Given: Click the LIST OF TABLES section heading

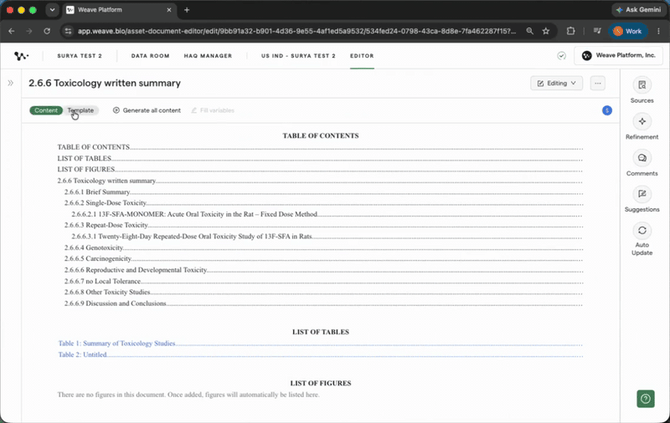Looking at the screenshot, I should coord(320,332).
